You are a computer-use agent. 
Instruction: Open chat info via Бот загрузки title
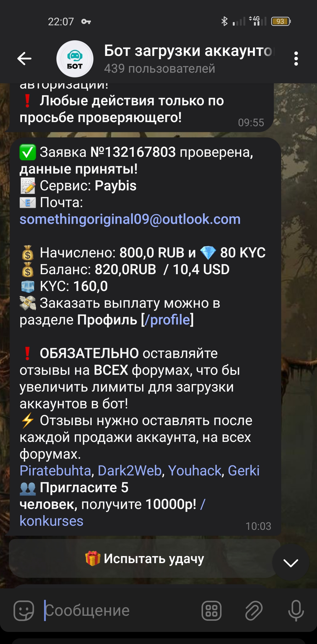pyautogui.click(x=189, y=51)
